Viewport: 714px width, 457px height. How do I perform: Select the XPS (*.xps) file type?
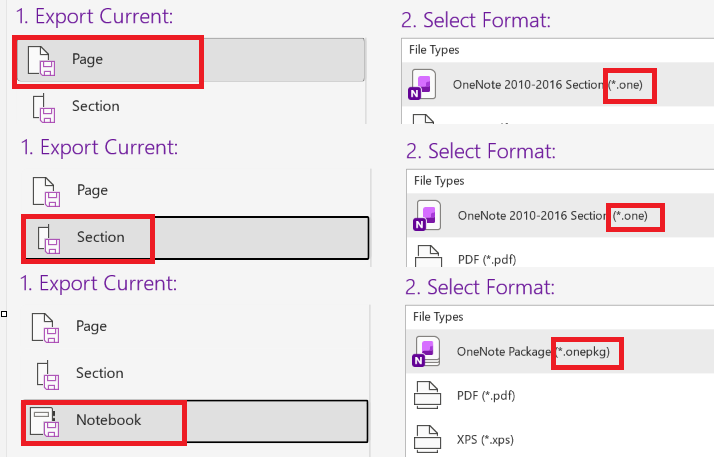485,440
